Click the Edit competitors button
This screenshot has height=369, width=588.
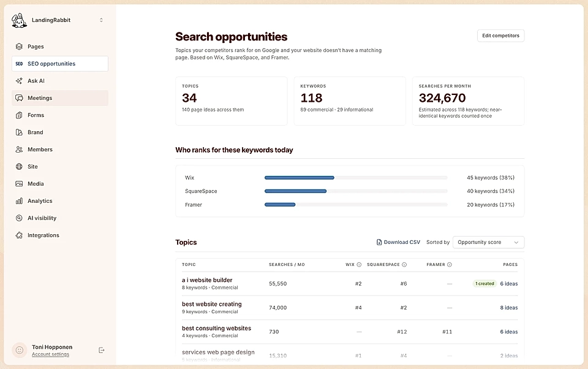click(x=500, y=36)
